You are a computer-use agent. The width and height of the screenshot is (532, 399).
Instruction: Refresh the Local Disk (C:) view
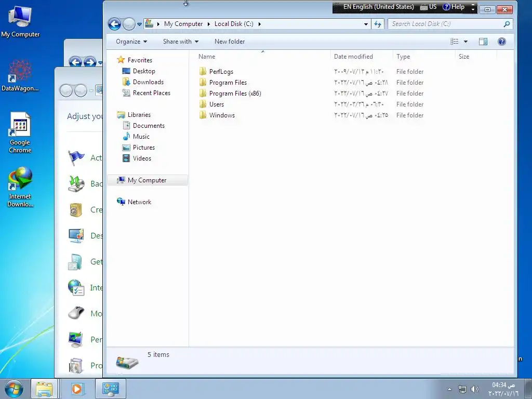tap(378, 24)
